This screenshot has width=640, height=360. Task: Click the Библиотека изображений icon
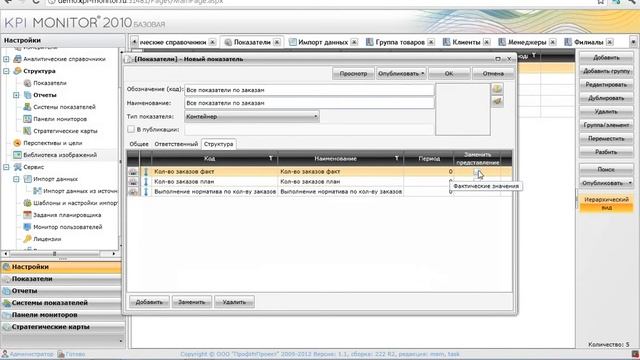click(x=17, y=155)
